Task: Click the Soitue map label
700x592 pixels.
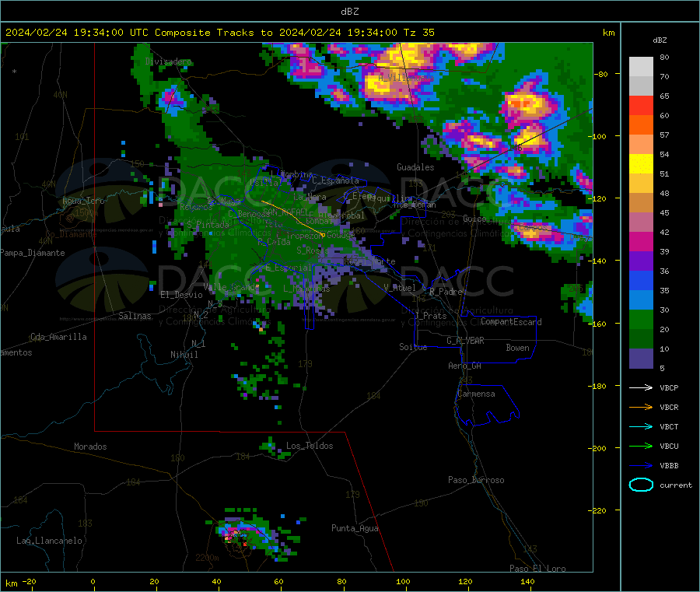Action: click(413, 347)
